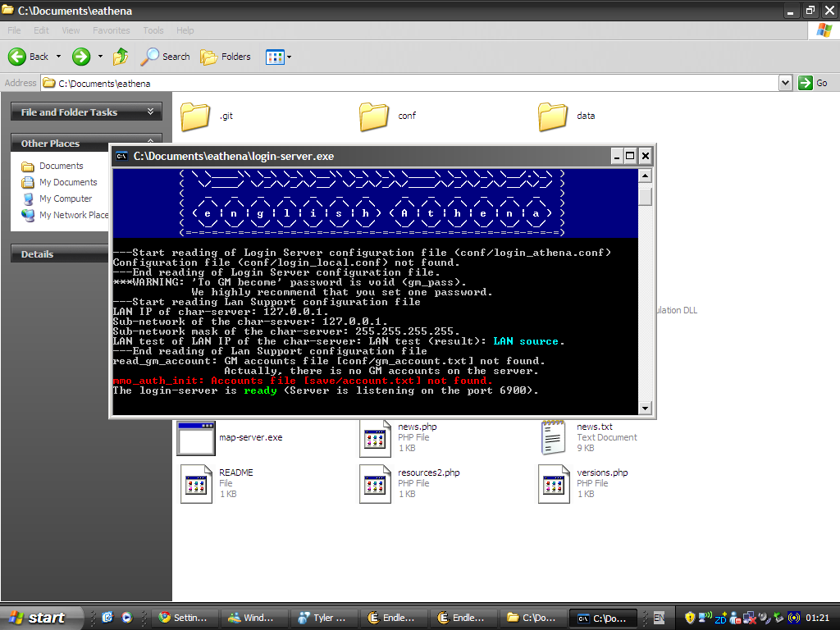This screenshot has width=840, height=630.
Task: Select the conf folder icon
Action: [x=374, y=116]
